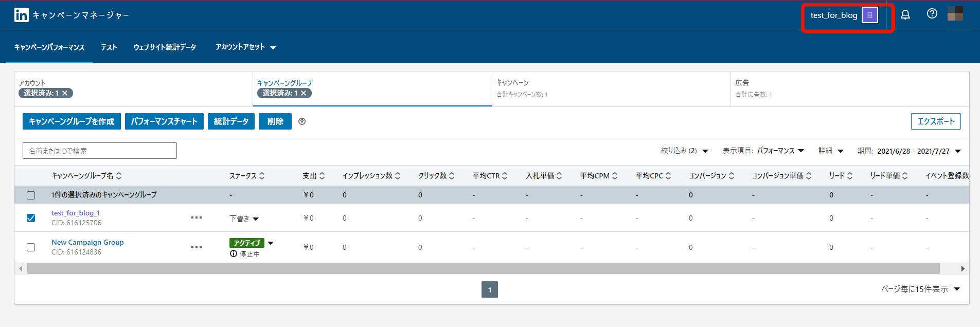Check the New Campaign Group checkbox

pos(31,247)
